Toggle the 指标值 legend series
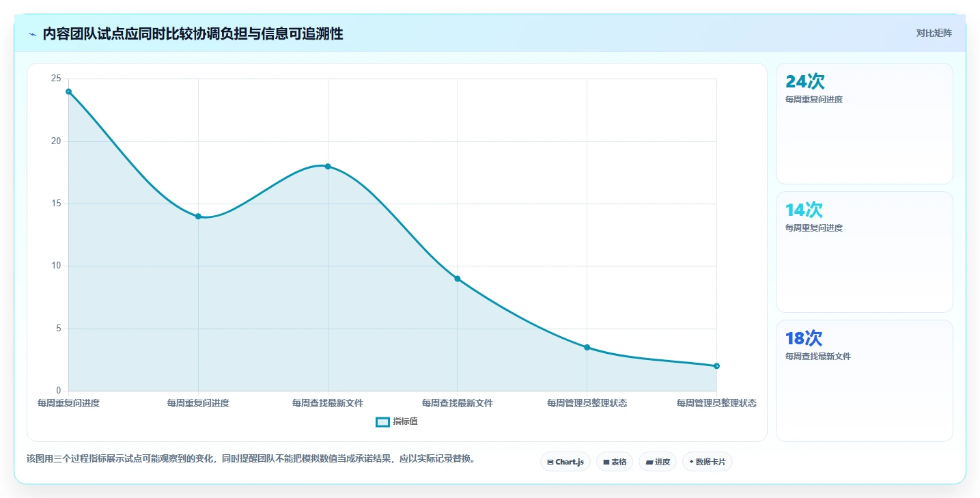Image resolution: width=980 pixels, height=498 pixels. point(397,421)
